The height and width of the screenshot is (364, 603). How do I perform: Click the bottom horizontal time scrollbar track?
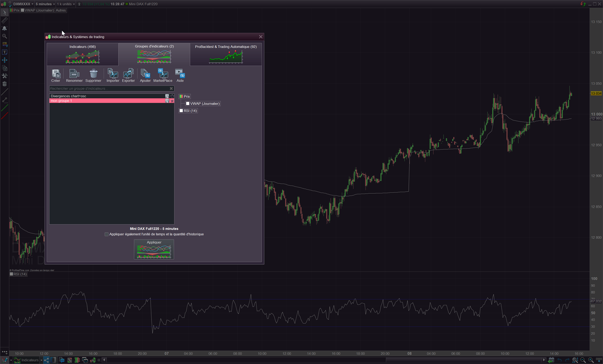(x=324, y=360)
